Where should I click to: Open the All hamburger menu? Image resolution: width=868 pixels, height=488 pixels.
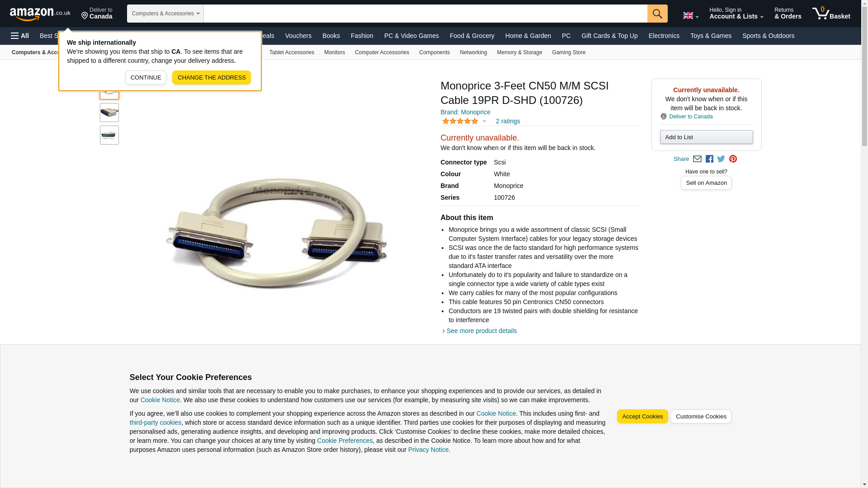[20, 36]
